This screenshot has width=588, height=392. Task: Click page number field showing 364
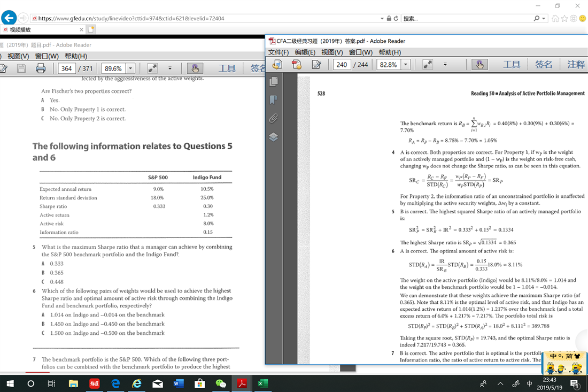66,68
